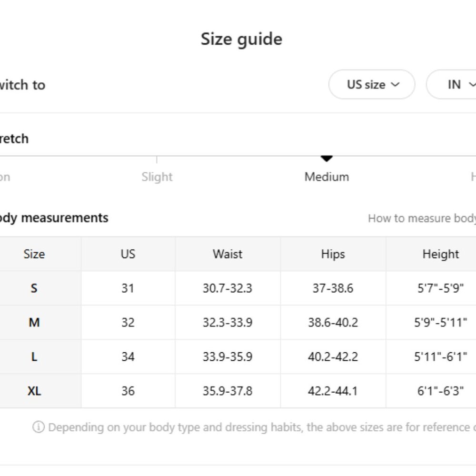
Task: Click the waist value 30.7-32.3
Action: coord(228,288)
